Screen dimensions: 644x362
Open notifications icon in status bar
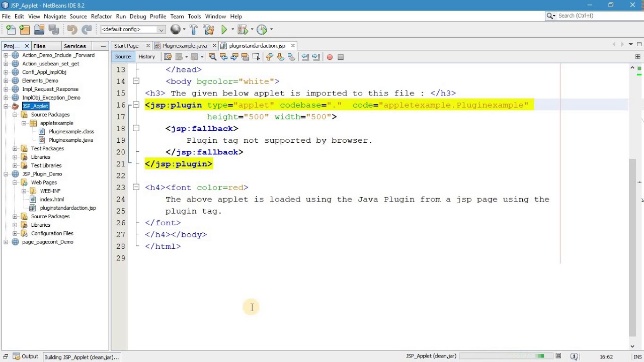point(574,356)
